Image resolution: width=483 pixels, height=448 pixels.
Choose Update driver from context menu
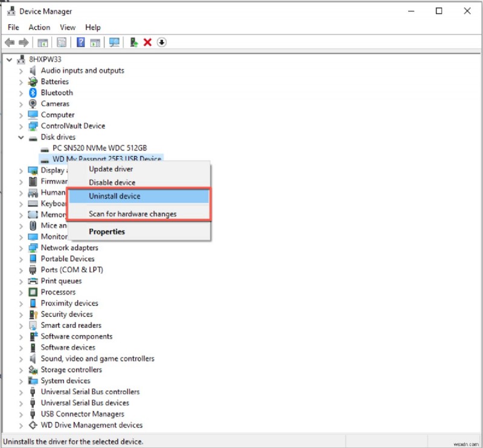(x=139, y=169)
